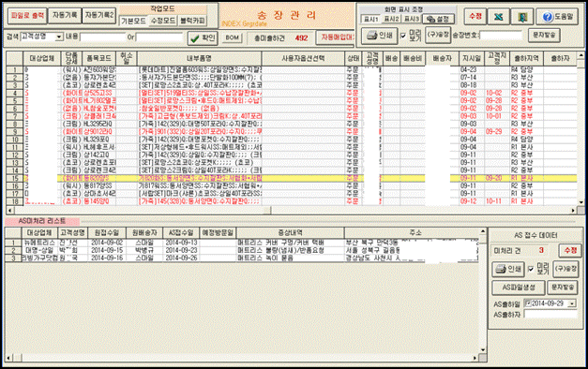
Task: Click the 10-11 customer date cell
Action: [496, 201]
